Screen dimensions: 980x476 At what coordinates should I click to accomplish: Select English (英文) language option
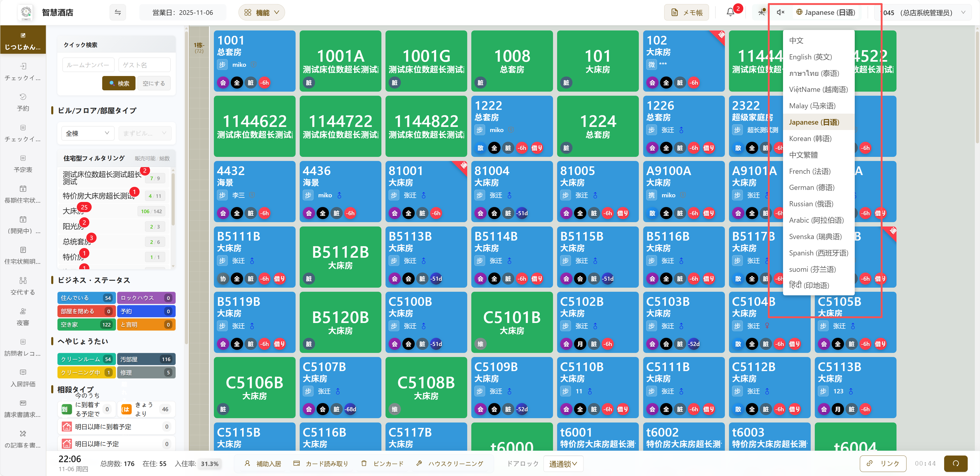pos(810,57)
